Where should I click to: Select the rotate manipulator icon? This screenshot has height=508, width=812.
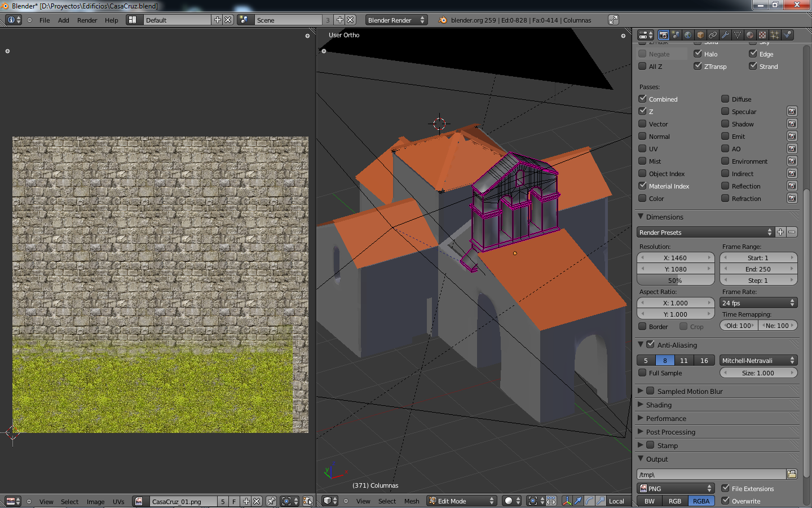(x=589, y=501)
